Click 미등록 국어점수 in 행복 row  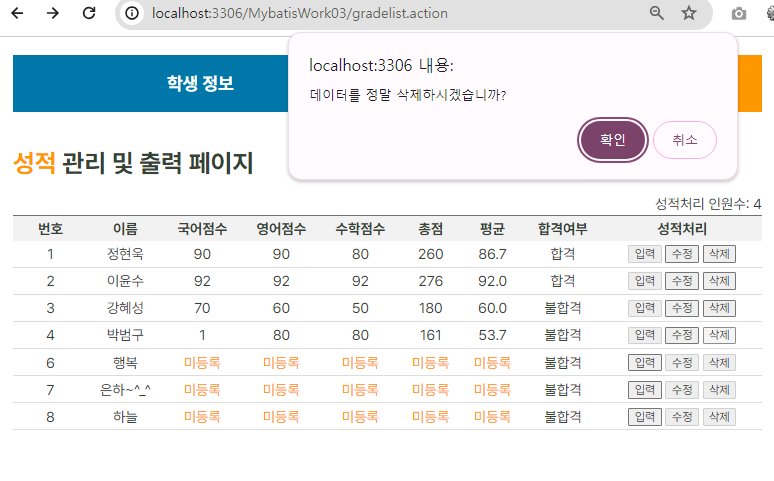(x=202, y=362)
